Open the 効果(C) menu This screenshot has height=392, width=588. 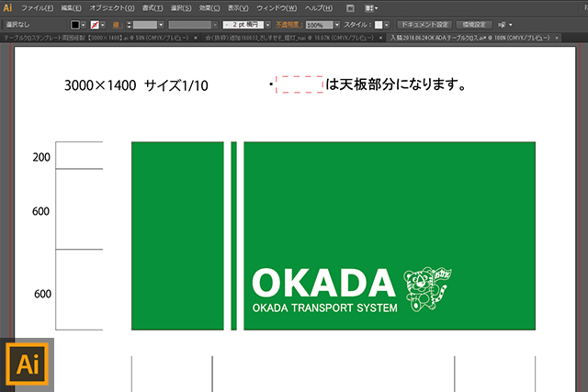[x=209, y=8]
